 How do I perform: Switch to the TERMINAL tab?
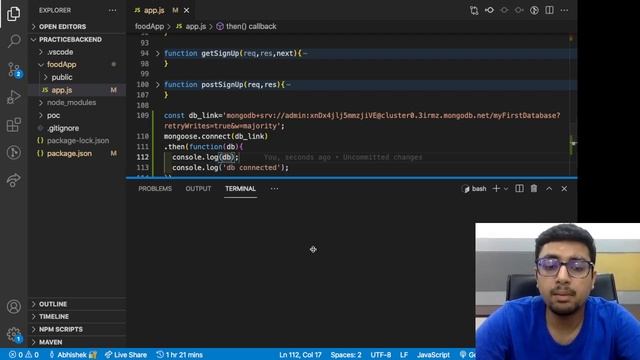(x=240, y=189)
